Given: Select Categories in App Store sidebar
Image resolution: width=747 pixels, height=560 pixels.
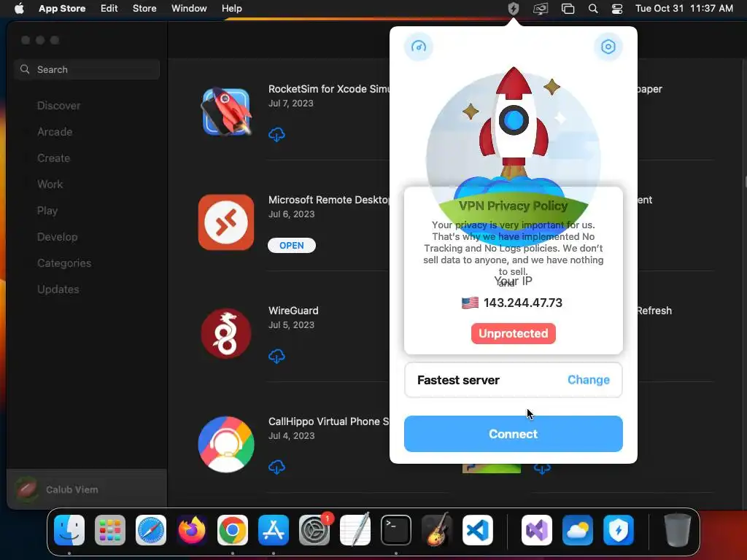Looking at the screenshot, I should point(64,262).
